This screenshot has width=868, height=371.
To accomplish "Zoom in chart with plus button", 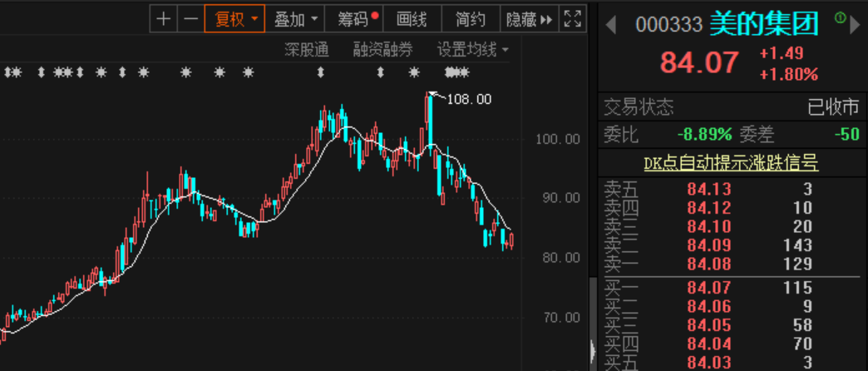I will pos(164,19).
